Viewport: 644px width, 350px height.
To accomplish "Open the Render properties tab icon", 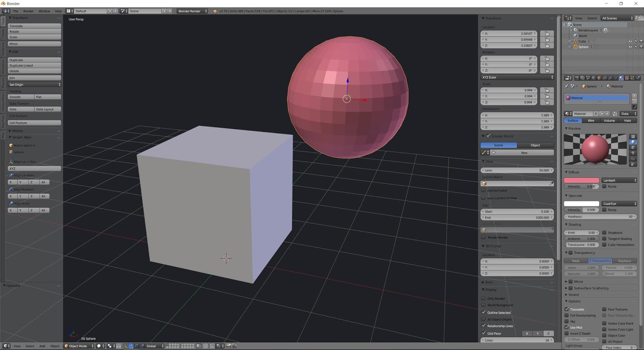I will pyautogui.click(x=577, y=78).
